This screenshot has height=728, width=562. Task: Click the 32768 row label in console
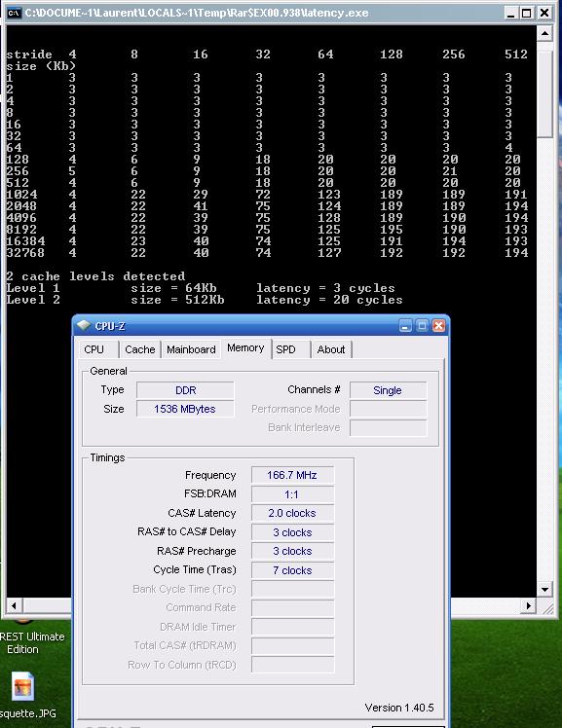tap(25, 253)
